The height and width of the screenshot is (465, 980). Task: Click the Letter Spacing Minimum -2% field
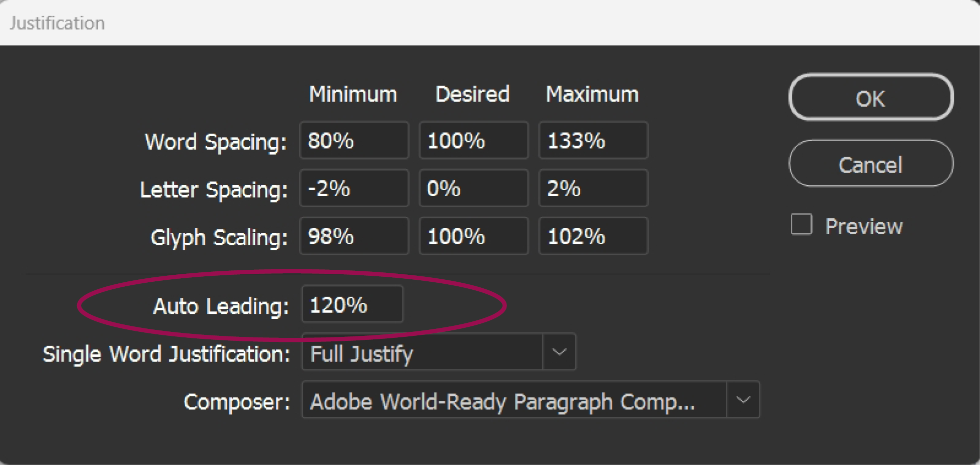(354, 188)
